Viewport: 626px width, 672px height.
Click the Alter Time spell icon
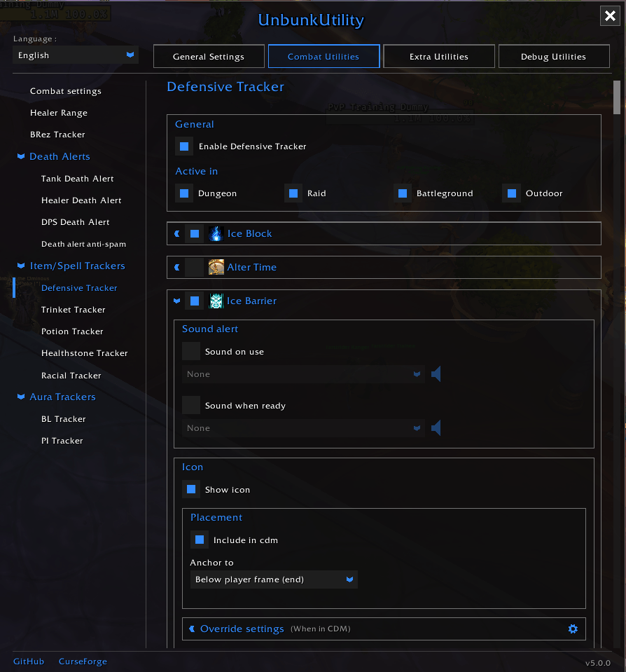[216, 267]
